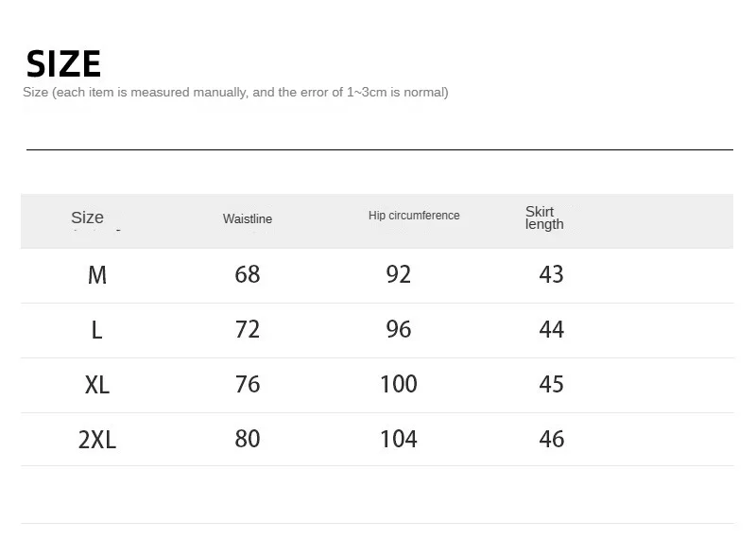The height and width of the screenshot is (557, 756).
Task: Click the SIZE heading title
Action: pos(63,63)
